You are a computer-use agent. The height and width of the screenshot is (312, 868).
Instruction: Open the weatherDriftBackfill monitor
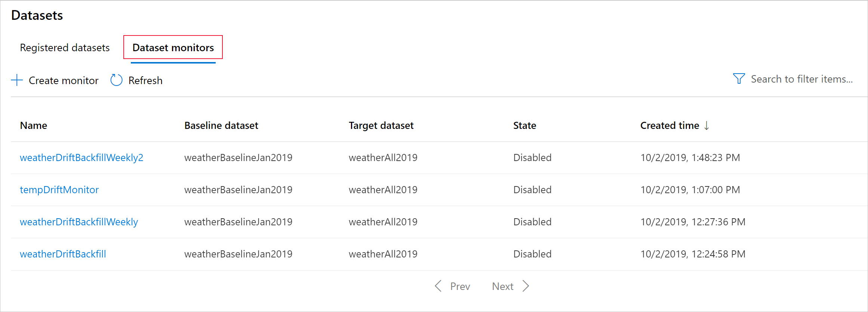click(x=63, y=254)
